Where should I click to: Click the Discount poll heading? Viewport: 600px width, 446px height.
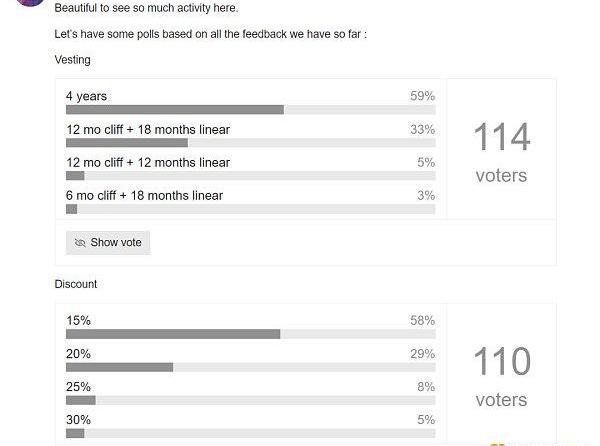[76, 284]
